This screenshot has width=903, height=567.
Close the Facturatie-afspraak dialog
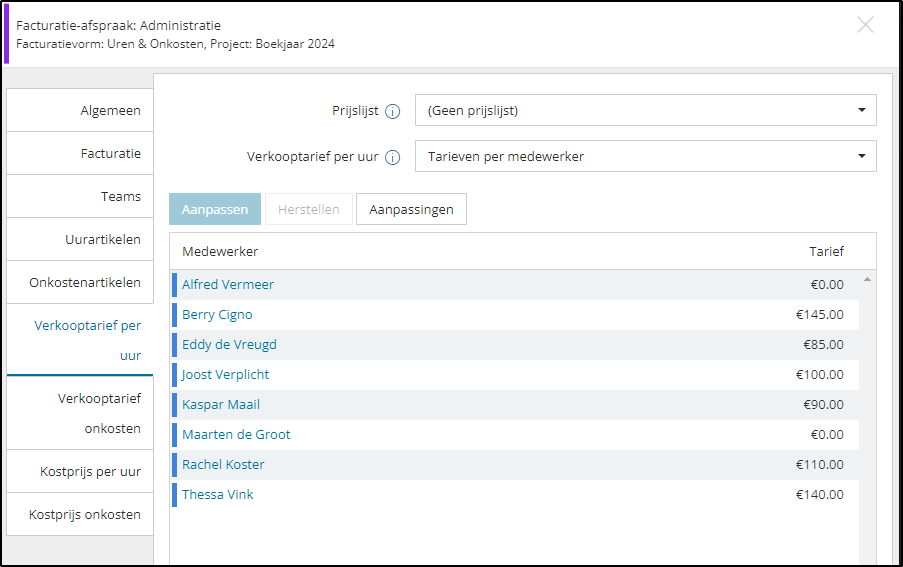[865, 25]
